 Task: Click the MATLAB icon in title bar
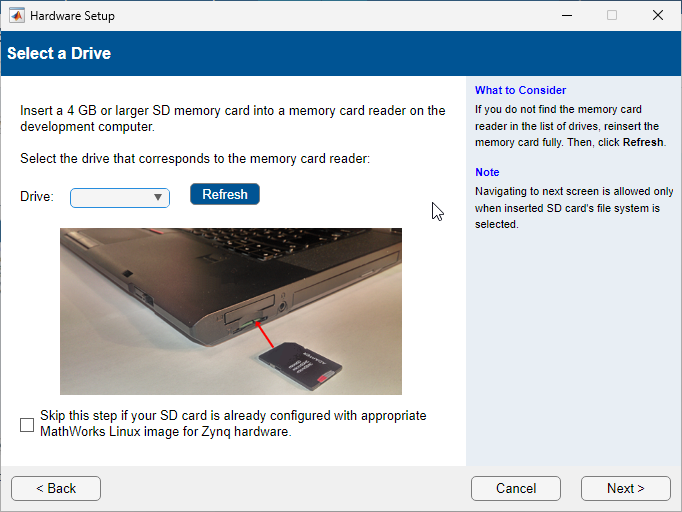pyautogui.click(x=16, y=16)
